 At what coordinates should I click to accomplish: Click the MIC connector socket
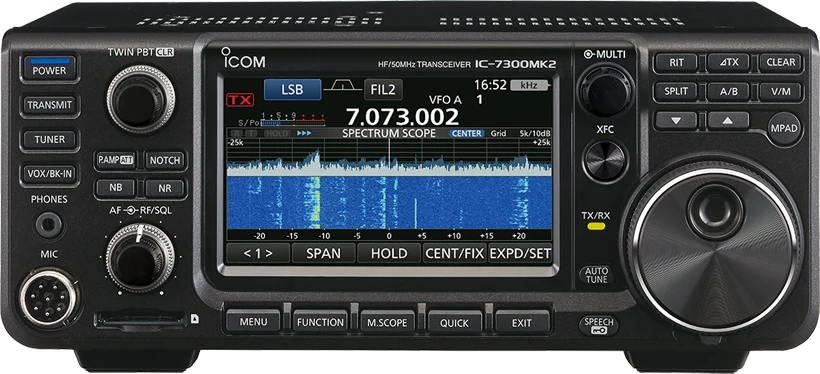(49, 298)
